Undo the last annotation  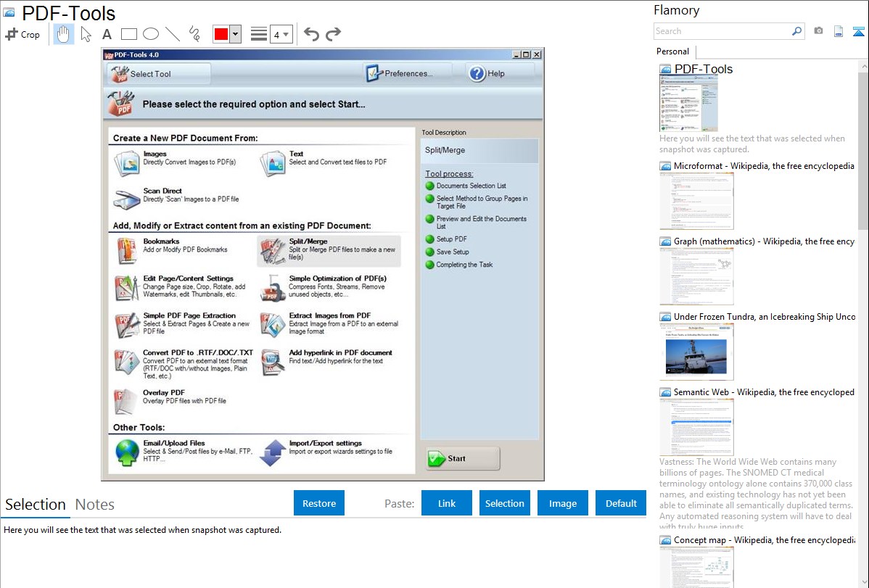pyautogui.click(x=311, y=34)
